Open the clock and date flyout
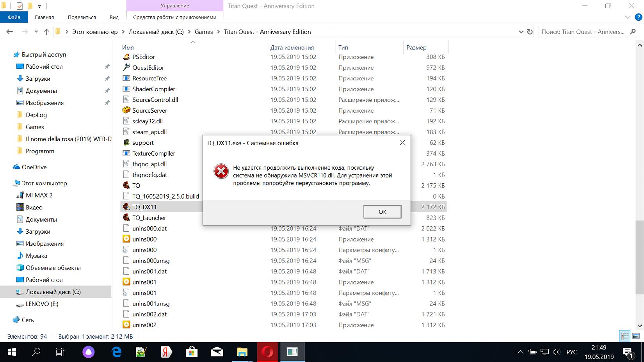 point(599,352)
